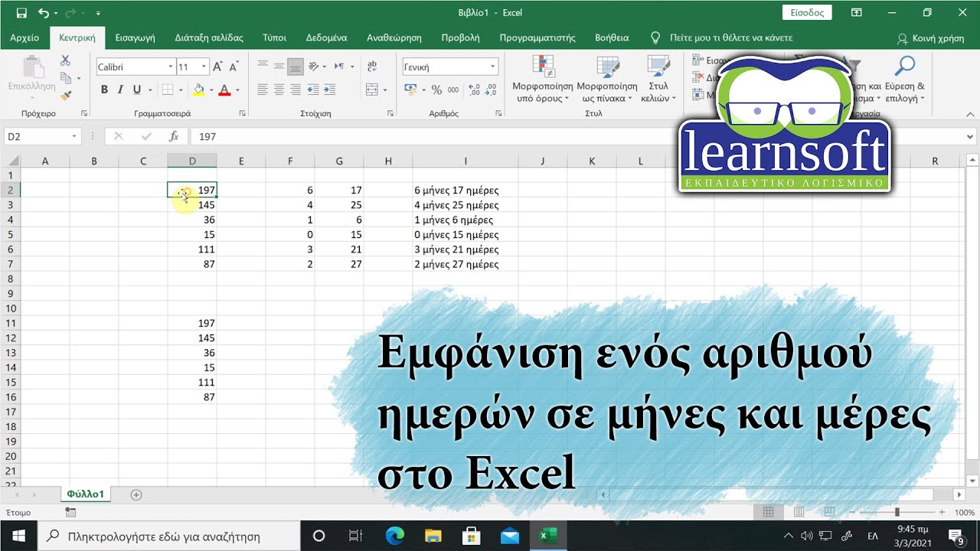Apply percent style to the cell
The width and height of the screenshot is (980, 551).
(436, 90)
